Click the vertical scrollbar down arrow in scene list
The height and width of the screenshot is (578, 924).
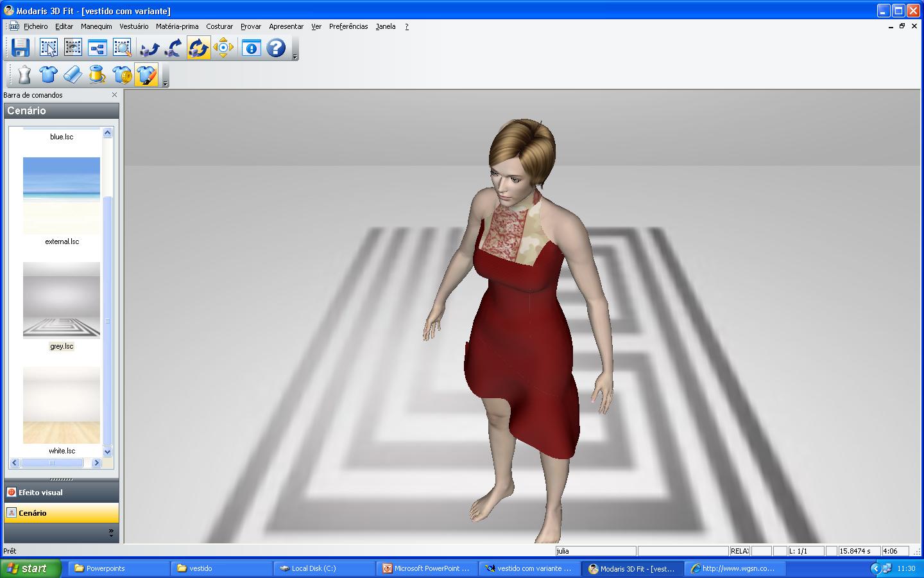point(108,451)
